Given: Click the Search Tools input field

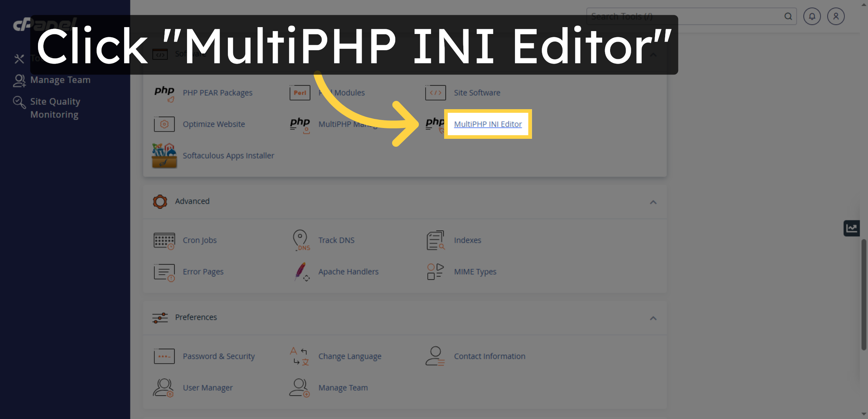Looking at the screenshot, I should click(x=687, y=16).
